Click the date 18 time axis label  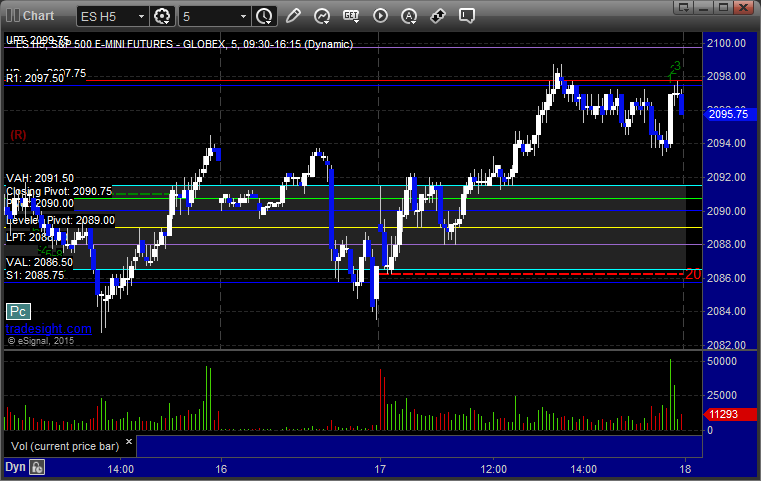685,469
